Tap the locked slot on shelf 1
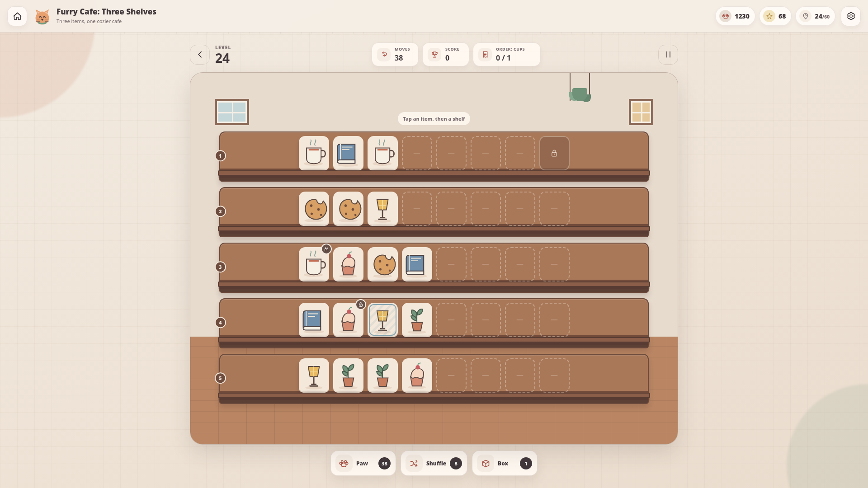Image resolution: width=868 pixels, height=488 pixels. [554, 153]
